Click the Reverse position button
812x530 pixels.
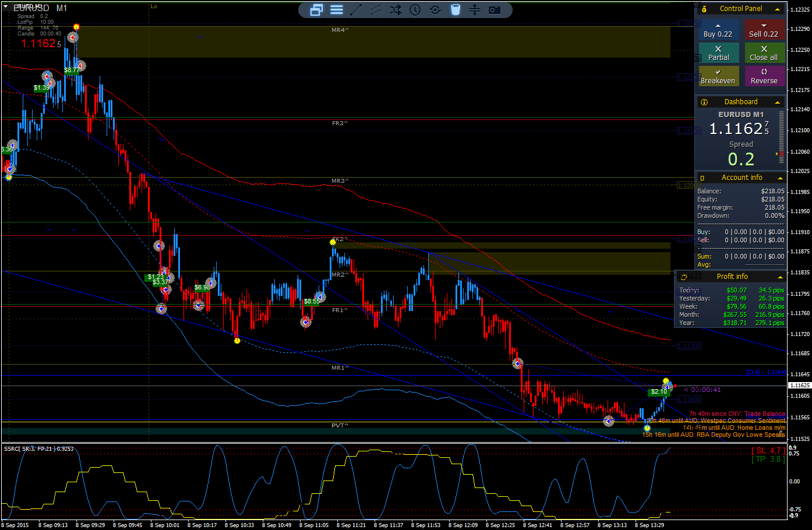[x=764, y=76]
